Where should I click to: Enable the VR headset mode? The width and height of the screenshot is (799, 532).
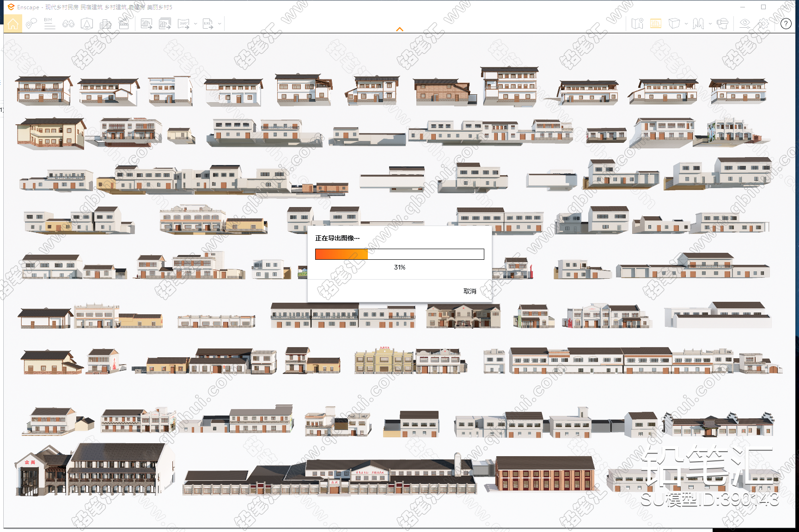[723, 24]
